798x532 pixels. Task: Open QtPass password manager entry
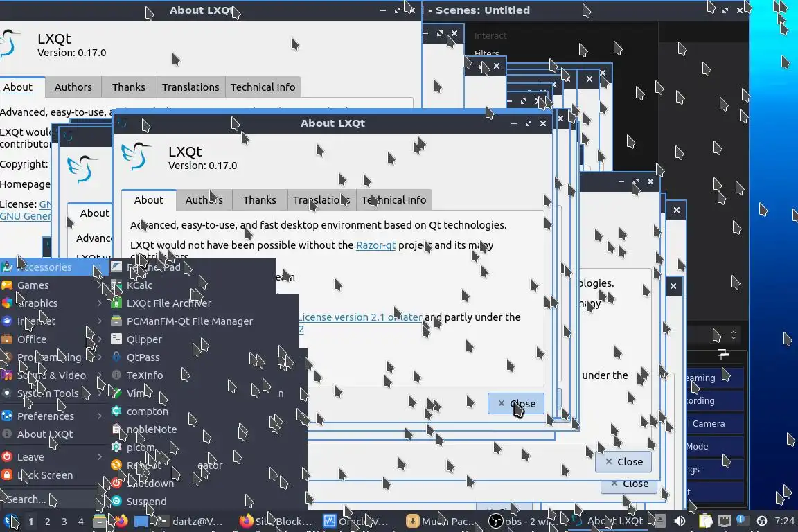193,357
